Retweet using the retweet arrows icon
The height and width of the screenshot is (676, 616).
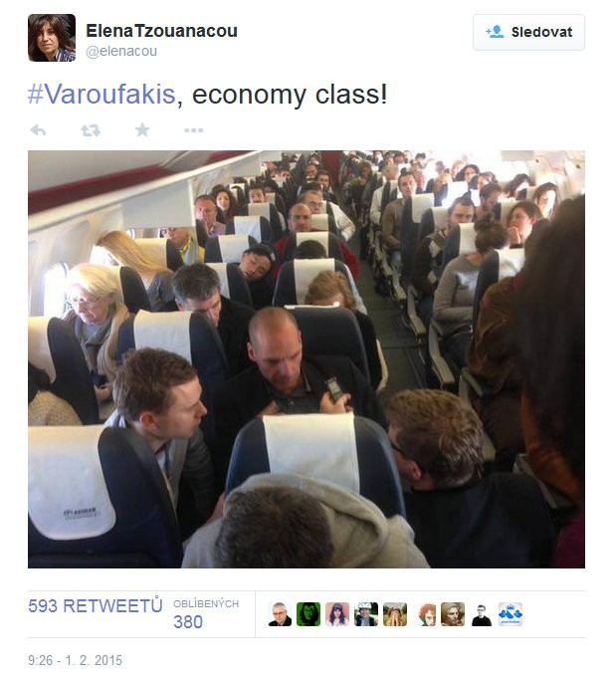click(91, 130)
